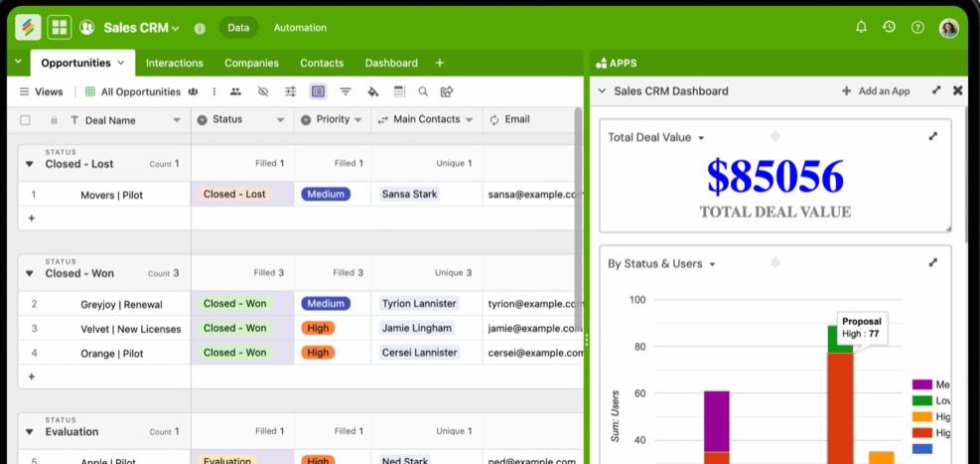
Task: Open Priority column dropdown arrow
Action: coord(358,119)
